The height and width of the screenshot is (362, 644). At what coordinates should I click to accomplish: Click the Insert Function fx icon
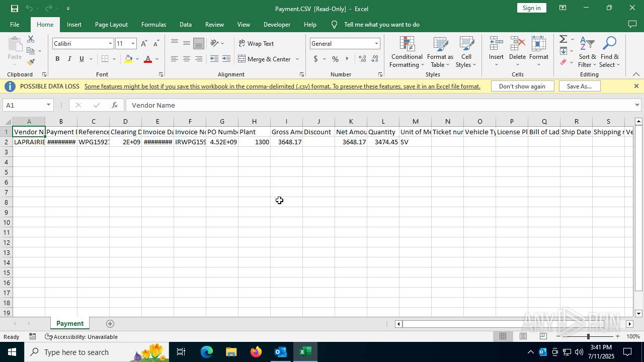tap(115, 105)
